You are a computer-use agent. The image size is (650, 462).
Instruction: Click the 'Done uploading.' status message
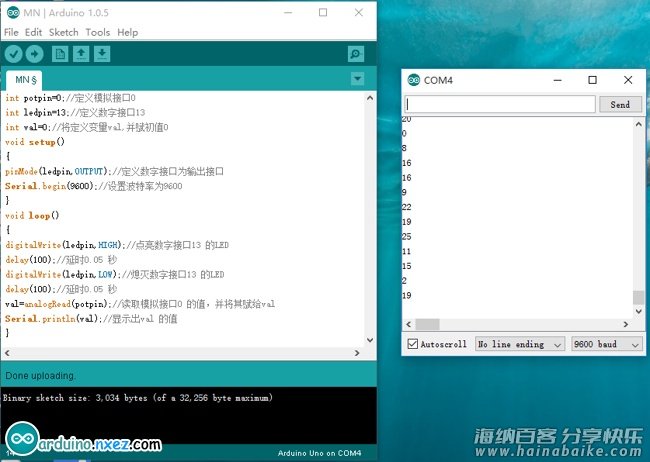click(40, 376)
